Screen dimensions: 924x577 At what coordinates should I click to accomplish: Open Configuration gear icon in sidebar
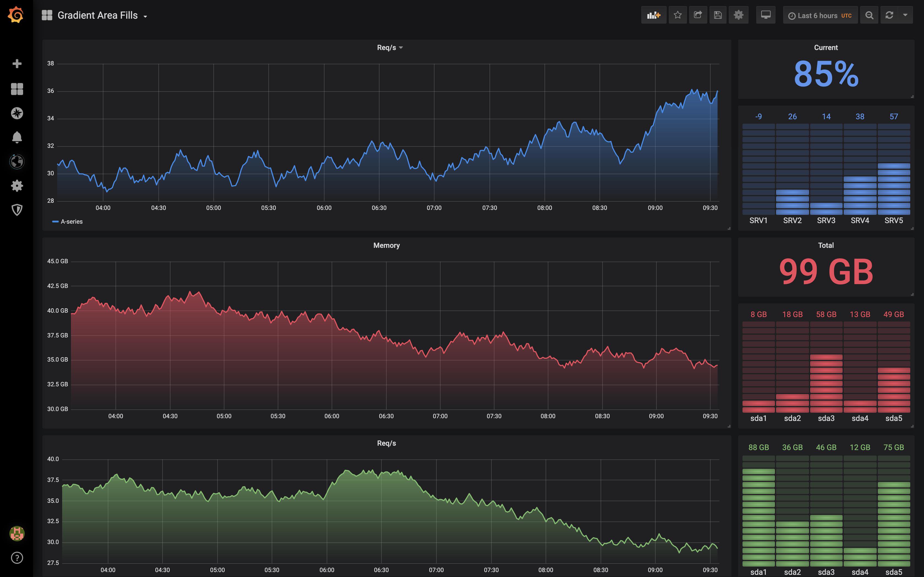[17, 186]
